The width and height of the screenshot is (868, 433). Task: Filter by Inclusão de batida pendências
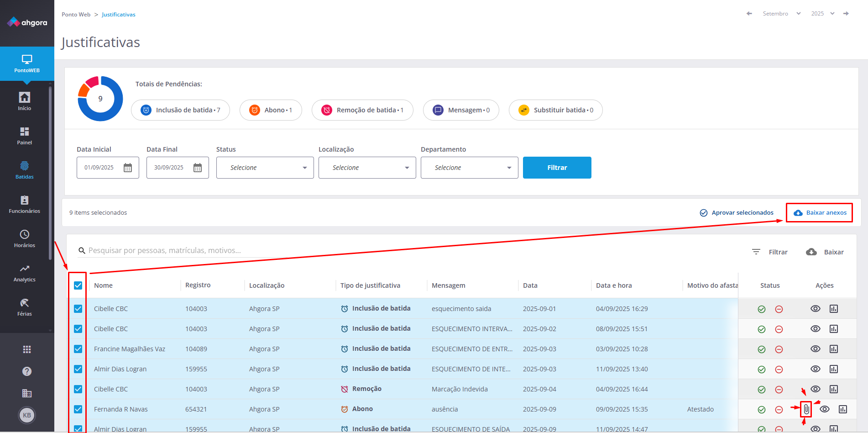(180, 110)
